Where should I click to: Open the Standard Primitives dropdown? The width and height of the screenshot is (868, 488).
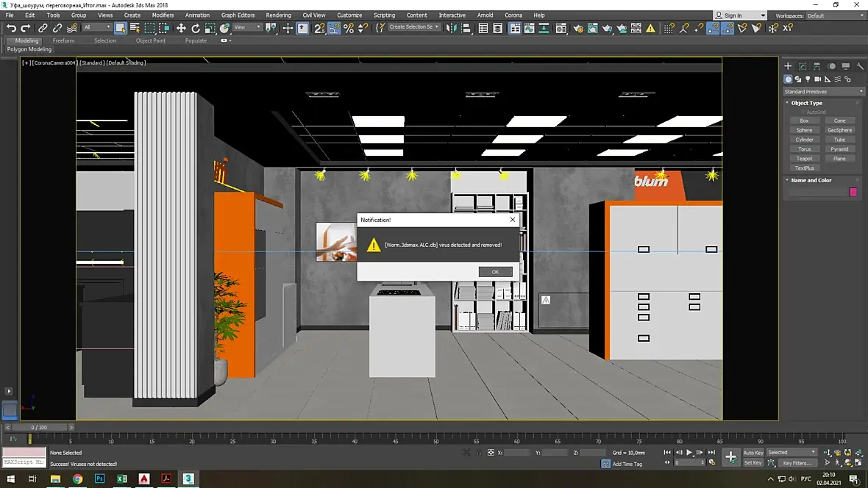coord(823,92)
